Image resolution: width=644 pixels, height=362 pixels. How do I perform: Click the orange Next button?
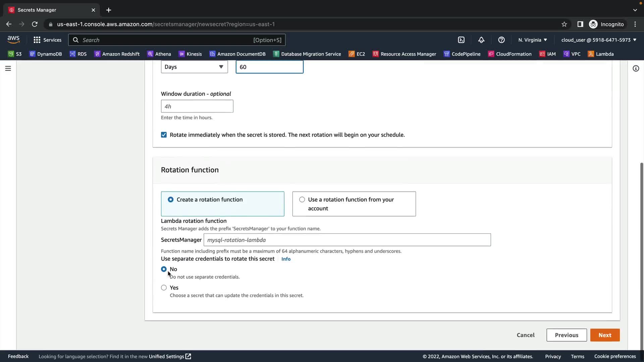(605, 335)
